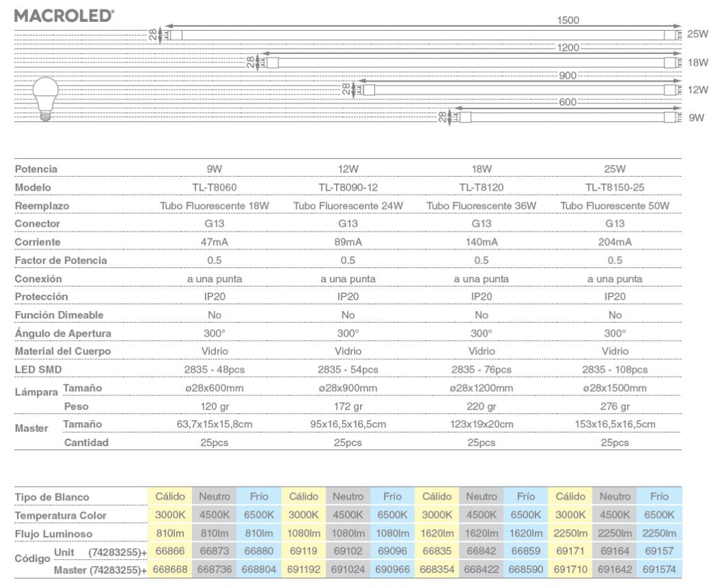Click Tubo Fluorescente 18W cell
The width and height of the screenshot is (720, 588).
(x=215, y=206)
